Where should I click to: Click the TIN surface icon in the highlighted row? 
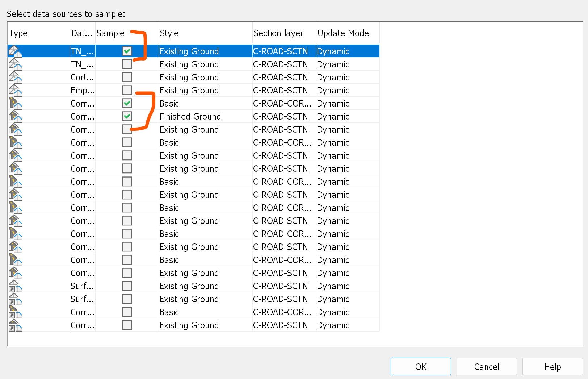pyautogui.click(x=14, y=51)
